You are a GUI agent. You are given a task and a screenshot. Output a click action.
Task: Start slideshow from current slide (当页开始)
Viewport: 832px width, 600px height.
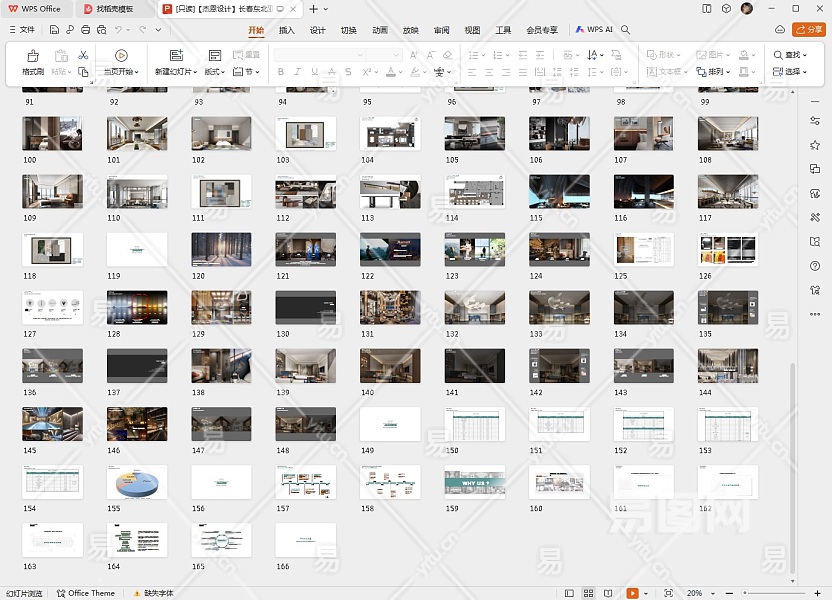[x=121, y=56]
